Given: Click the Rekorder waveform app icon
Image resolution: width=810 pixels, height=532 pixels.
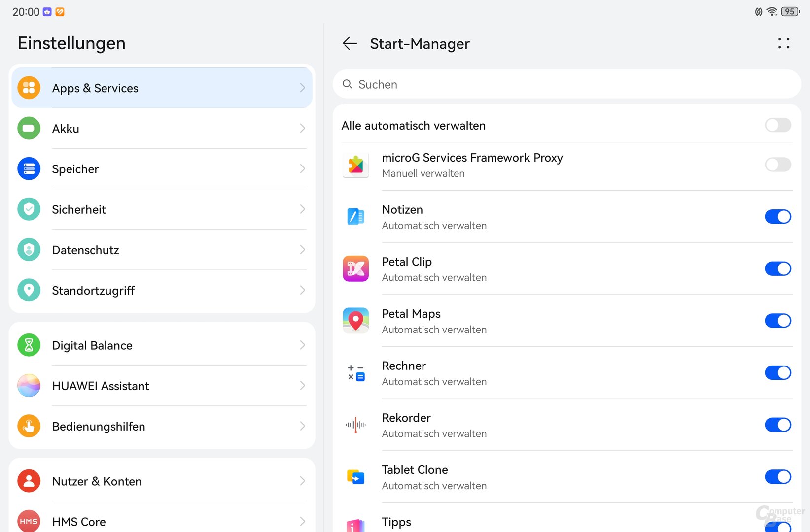Looking at the screenshot, I should point(355,425).
